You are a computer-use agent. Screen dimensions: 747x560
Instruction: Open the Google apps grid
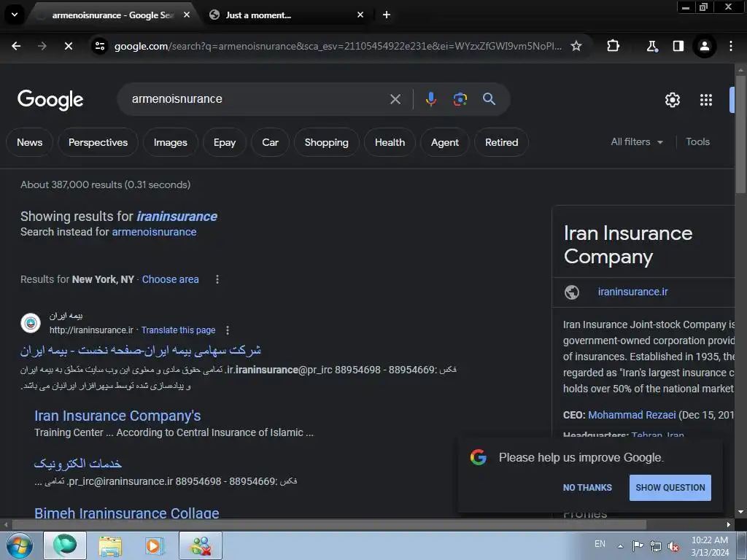706,100
